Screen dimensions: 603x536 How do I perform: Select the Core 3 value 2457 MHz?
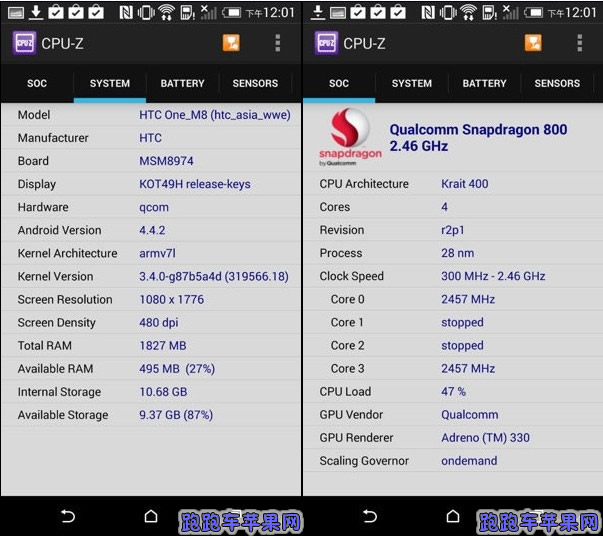pos(468,368)
